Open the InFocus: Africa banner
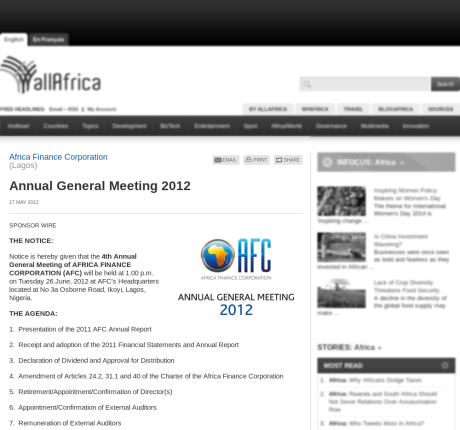460x430 pixels. pos(386,162)
